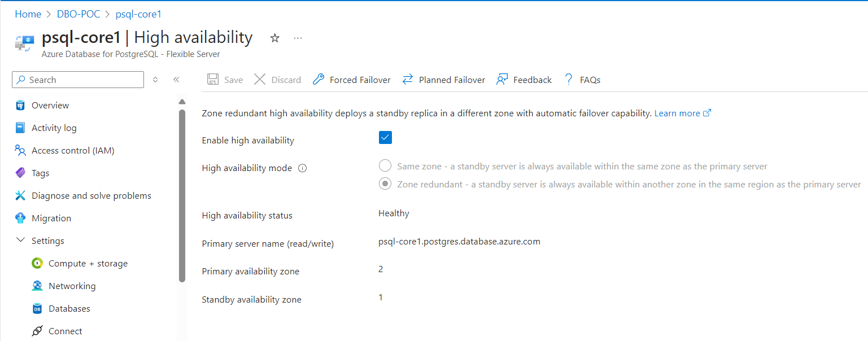Viewport: 868px width, 341px height.
Task: Click the Planned Failover arrows icon
Action: click(x=408, y=80)
